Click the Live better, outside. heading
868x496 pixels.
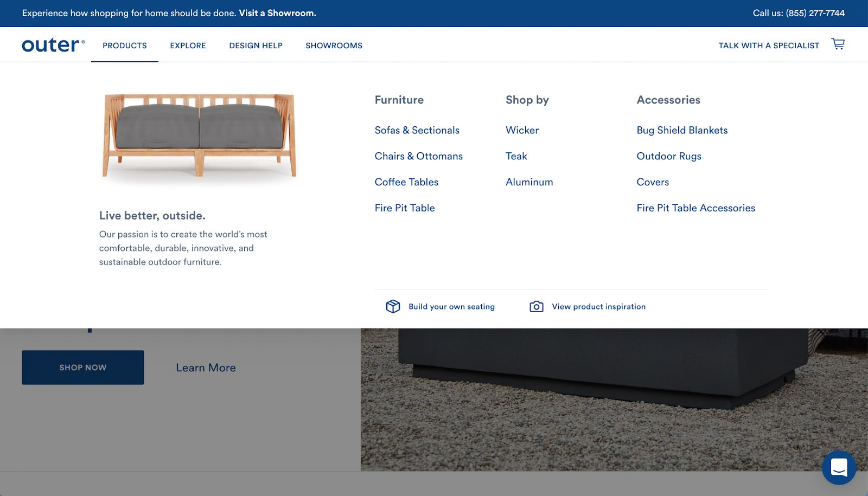(x=152, y=216)
